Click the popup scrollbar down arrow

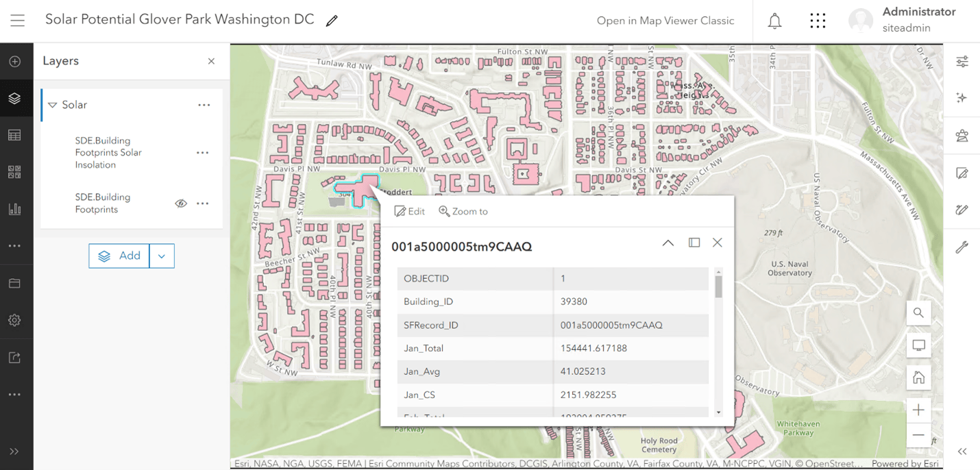click(718, 412)
